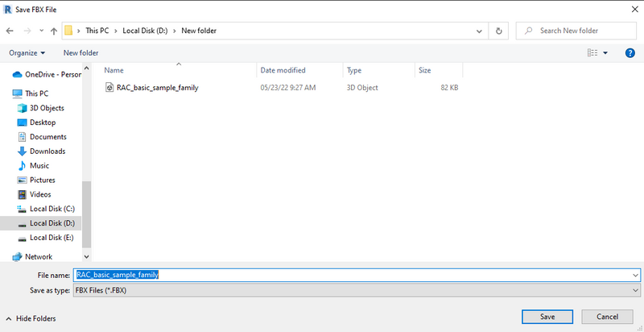Sort files by Name column
The width and height of the screenshot is (644, 332).
coord(114,70)
